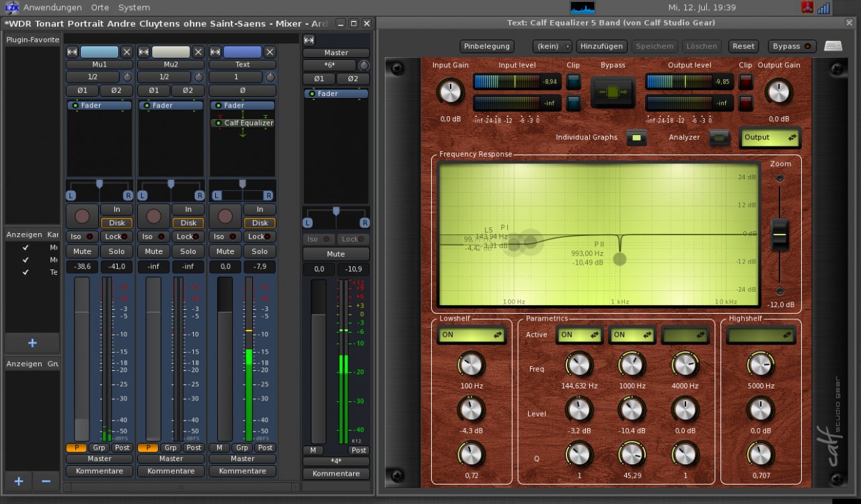Click the red update notifier tray icon
861x504 pixels.
tap(807, 8)
